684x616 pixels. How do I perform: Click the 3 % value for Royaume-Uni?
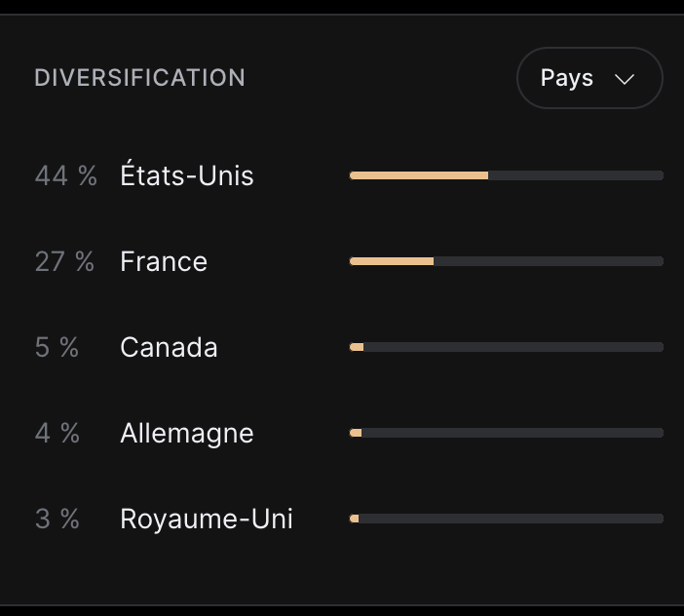57,519
